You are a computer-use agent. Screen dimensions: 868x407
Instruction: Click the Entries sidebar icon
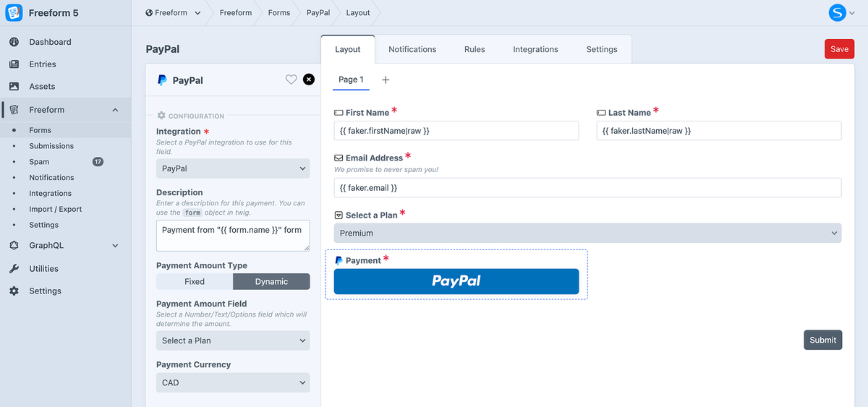pyautogui.click(x=14, y=64)
